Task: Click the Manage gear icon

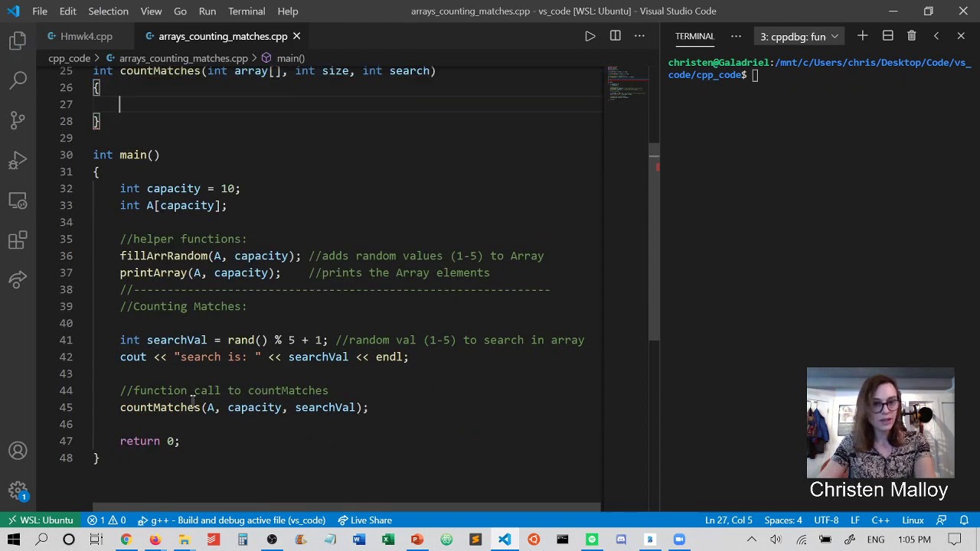Action: (x=18, y=491)
